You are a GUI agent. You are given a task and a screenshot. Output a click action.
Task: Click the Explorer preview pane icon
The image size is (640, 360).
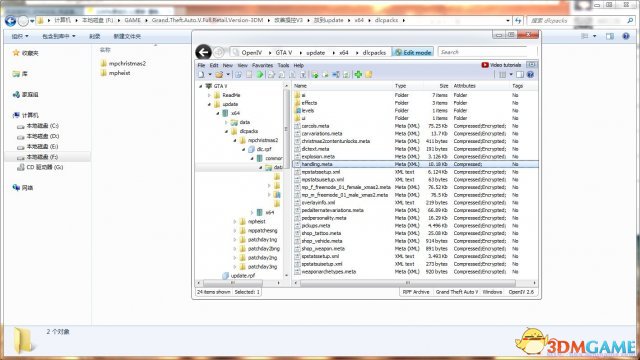610,36
